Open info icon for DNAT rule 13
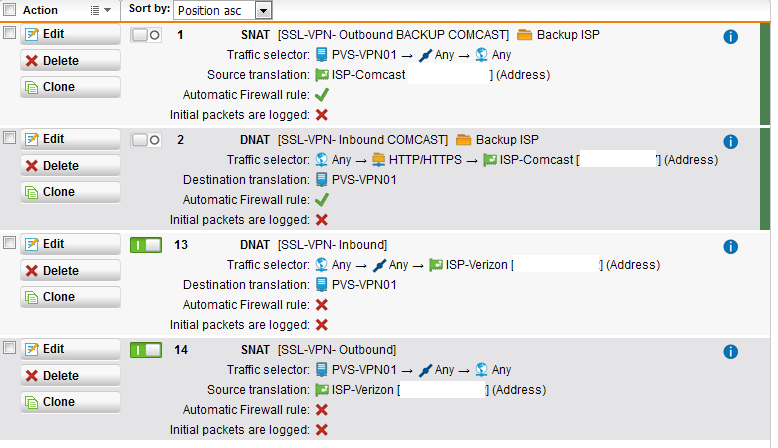The width and height of the screenshot is (778, 448). tap(730, 247)
